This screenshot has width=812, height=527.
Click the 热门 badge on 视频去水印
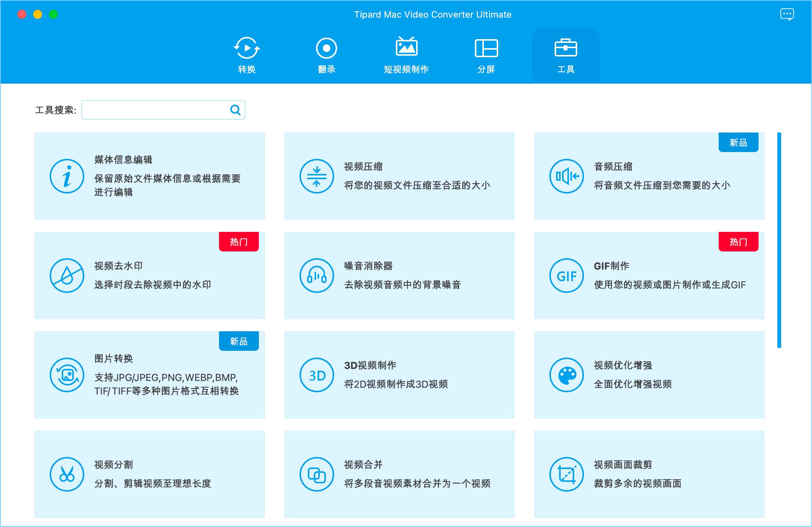point(239,242)
